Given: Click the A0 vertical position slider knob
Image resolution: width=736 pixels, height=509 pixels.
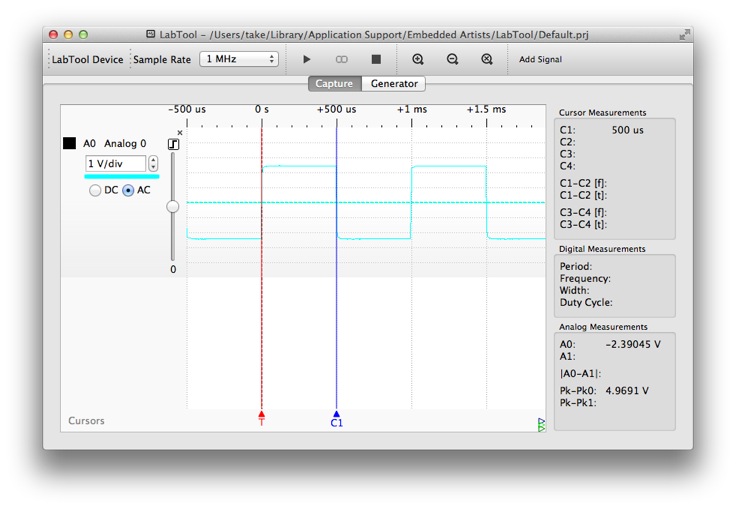Looking at the screenshot, I should (x=173, y=206).
